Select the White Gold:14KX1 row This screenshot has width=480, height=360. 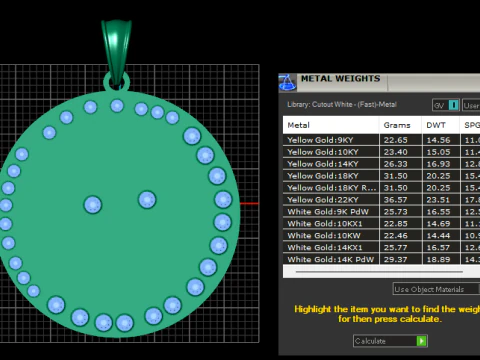click(381, 248)
